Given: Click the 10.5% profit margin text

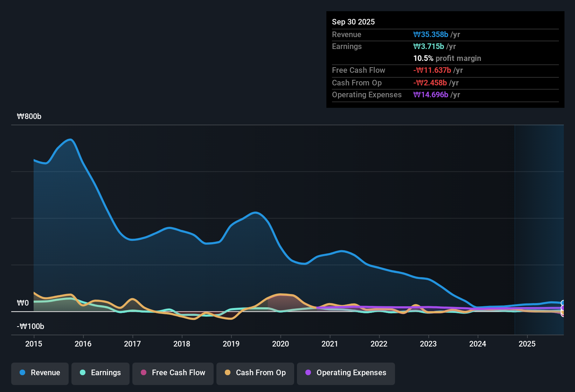Looking at the screenshot, I should [x=447, y=58].
